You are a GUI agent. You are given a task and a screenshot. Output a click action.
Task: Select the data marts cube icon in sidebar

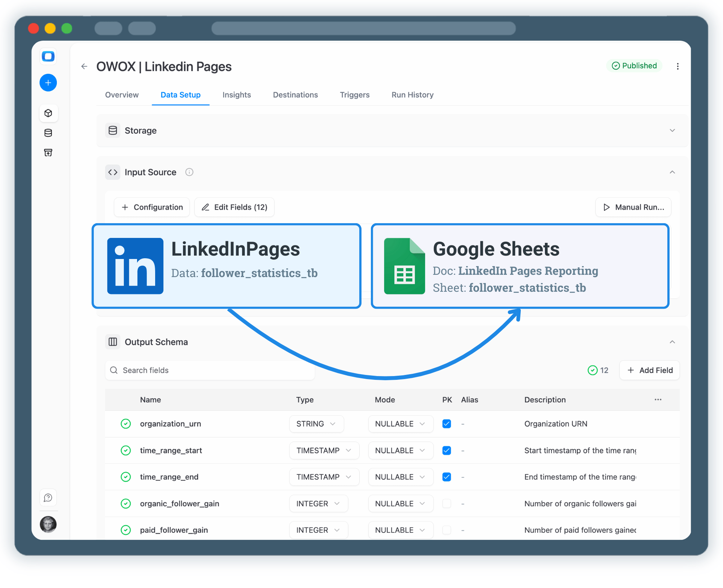49,113
